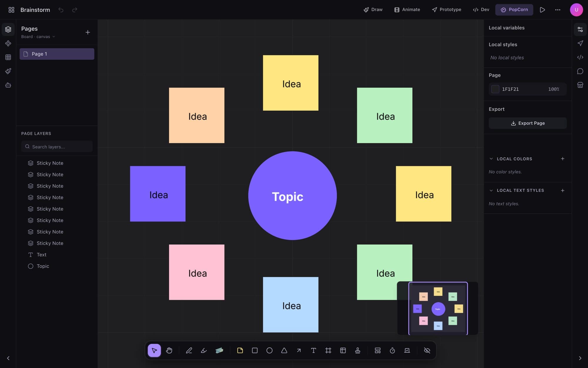
Task: Select the Arrow connector tool
Action: pyautogui.click(x=299, y=350)
